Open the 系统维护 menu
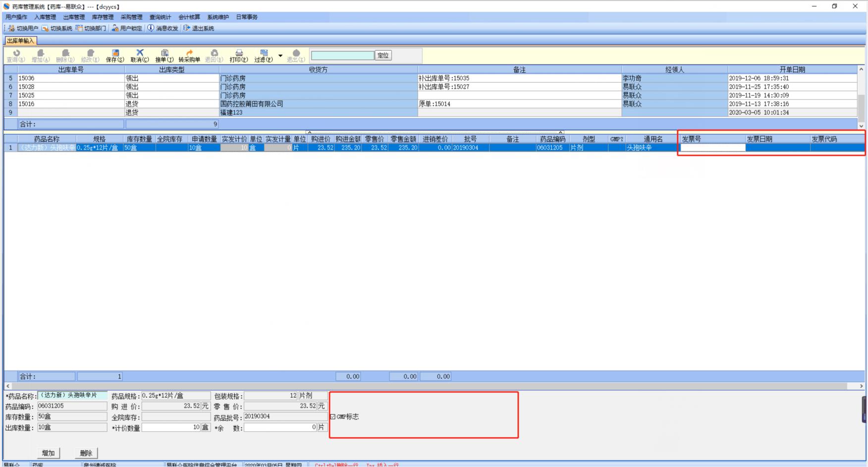Screen dimensions: 868x467 218,17
